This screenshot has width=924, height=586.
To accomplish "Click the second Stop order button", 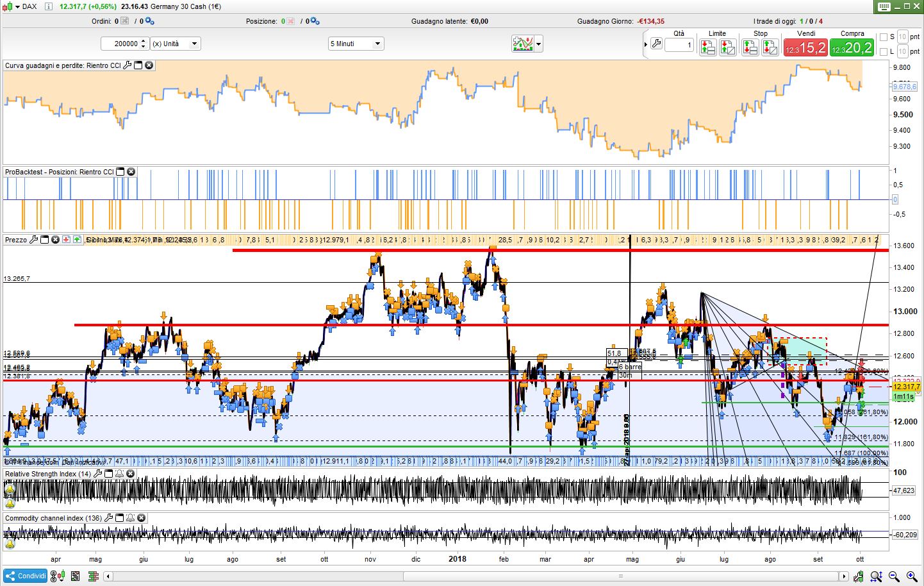I will (x=770, y=47).
